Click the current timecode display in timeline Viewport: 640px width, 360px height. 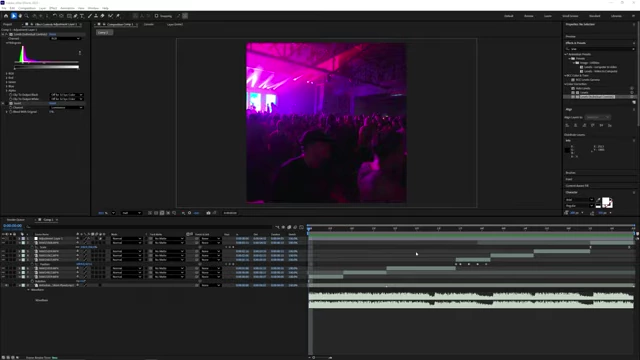[13, 225]
